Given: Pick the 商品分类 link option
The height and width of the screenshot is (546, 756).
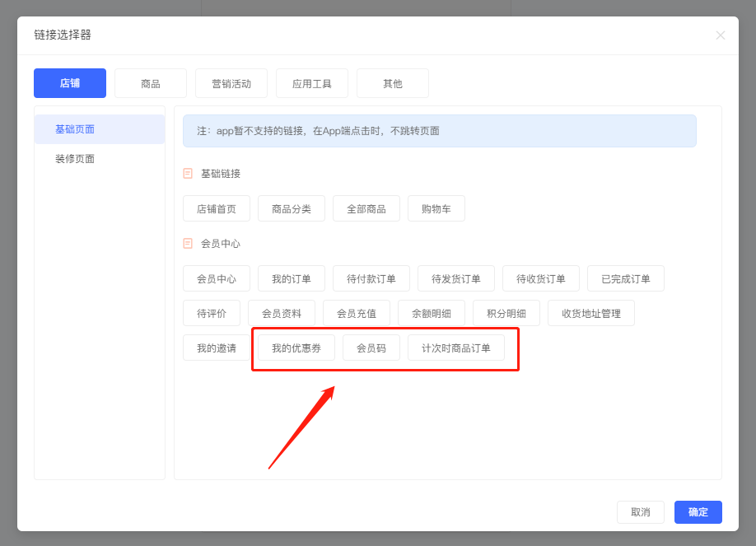Looking at the screenshot, I should [292, 209].
